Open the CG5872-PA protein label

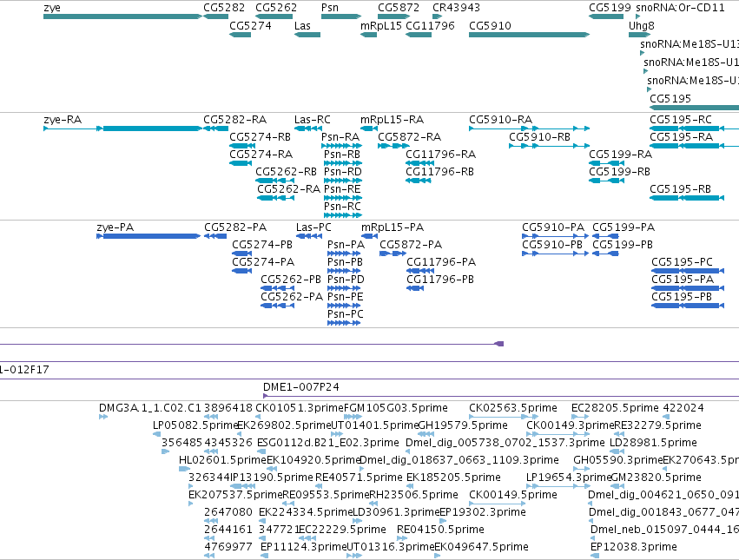tap(411, 245)
